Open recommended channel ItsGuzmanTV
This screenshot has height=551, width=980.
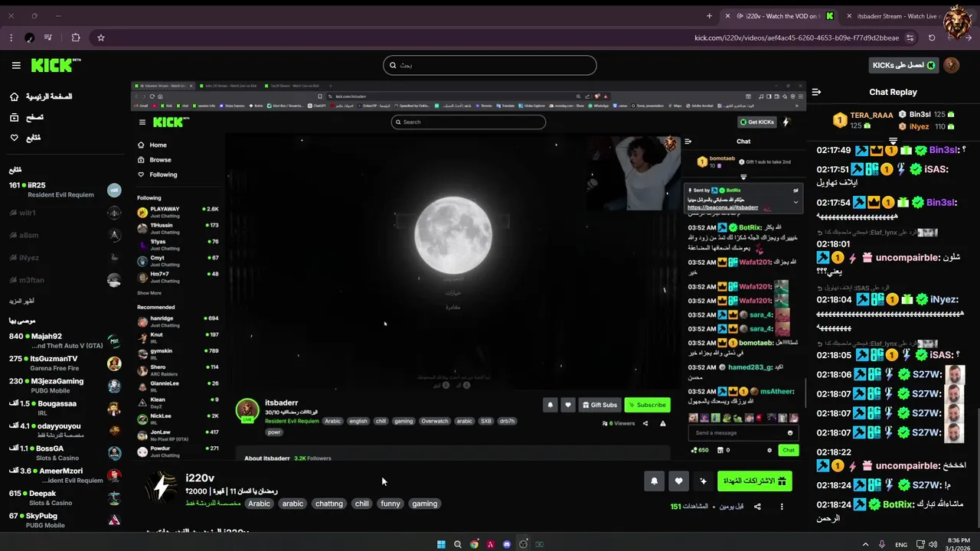[64, 363]
